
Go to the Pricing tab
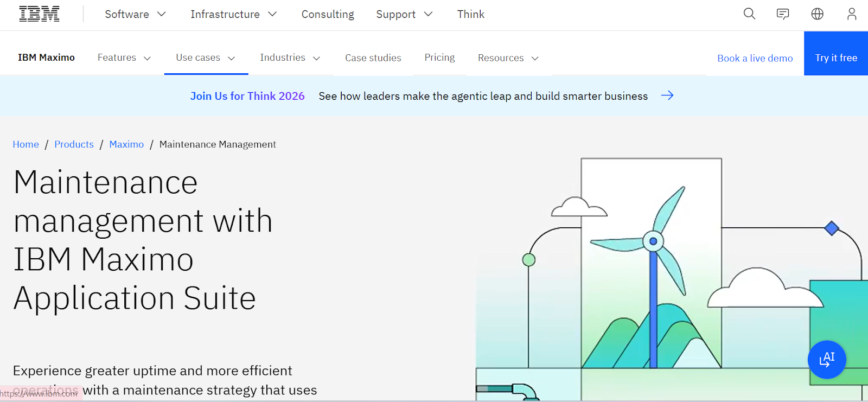(439, 58)
